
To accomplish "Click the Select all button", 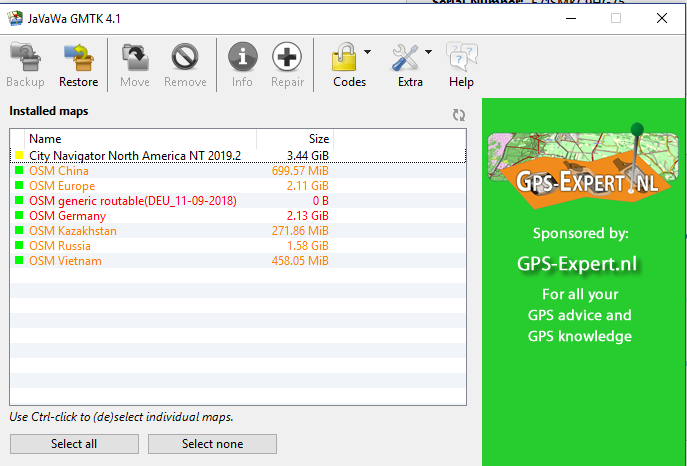I will 74,444.
